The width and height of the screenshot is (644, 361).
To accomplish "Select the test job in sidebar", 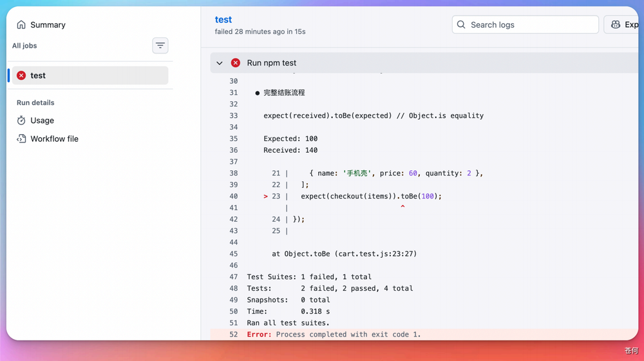I will [x=90, y=75].
